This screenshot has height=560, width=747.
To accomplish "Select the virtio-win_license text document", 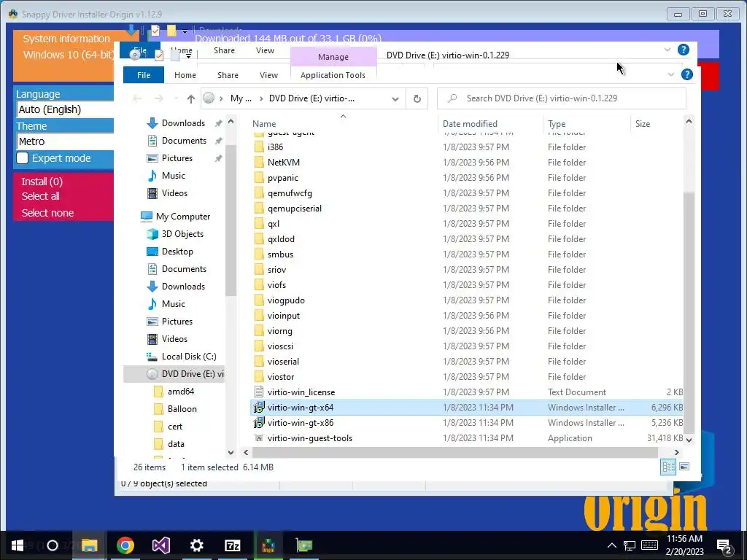I will click(301, 392).
